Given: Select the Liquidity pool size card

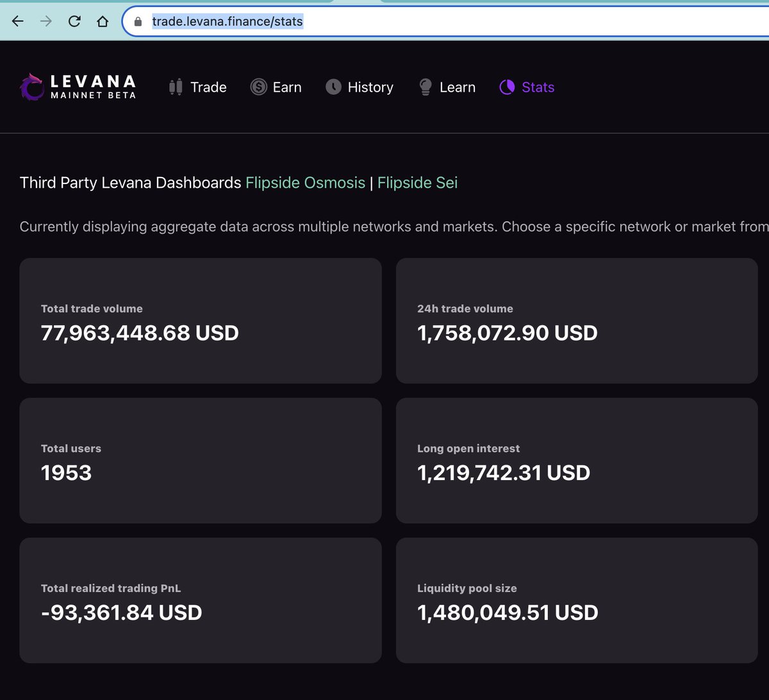Looking at the screenshot, I should pos(576,599).
